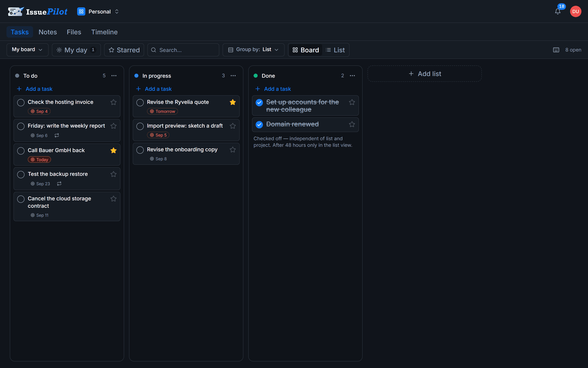Filter by Starred tasks
This screenshot has height=368, width=588.
[124, 50]
